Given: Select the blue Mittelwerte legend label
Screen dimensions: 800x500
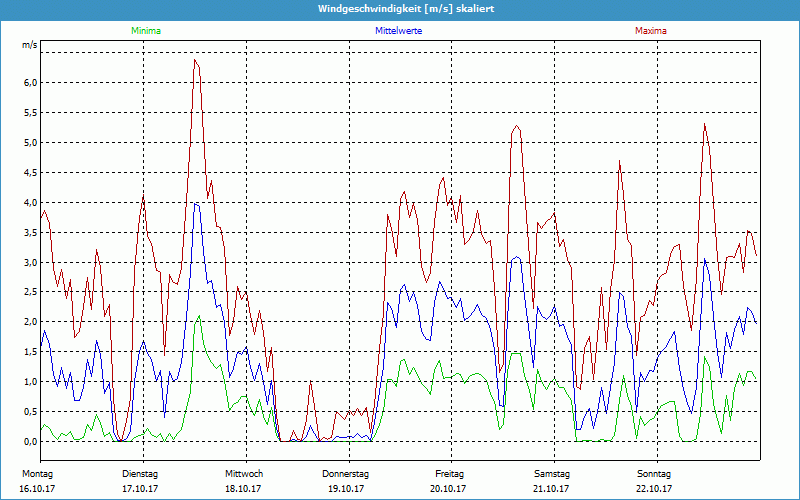Looking at the screenshot, I should [x=398, y=31].
